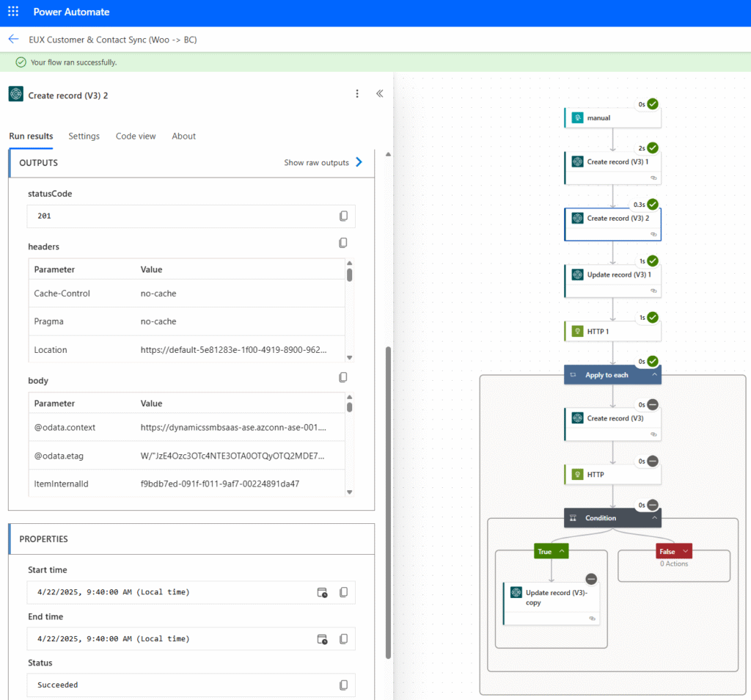
Task: Go back using the arrow beside the flow name
Action: 13,40
